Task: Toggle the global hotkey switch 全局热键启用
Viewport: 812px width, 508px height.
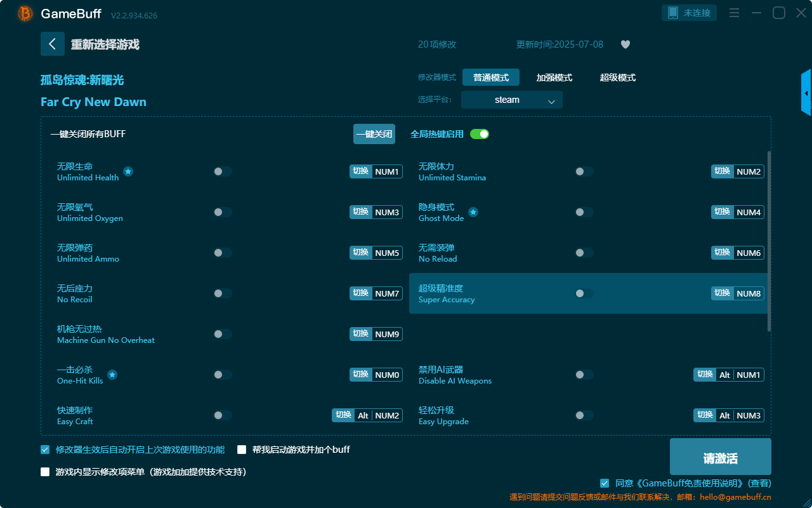Action: (479, 134)
